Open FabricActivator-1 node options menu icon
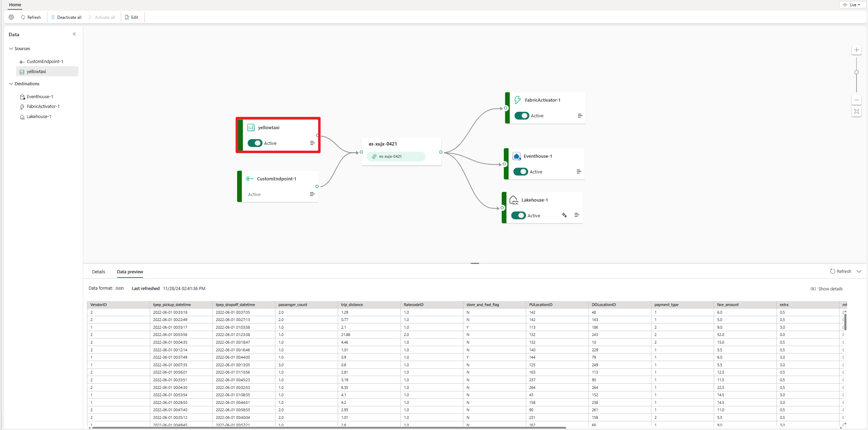868x430 pixels. pyautogui.click(x=580, y=116)
